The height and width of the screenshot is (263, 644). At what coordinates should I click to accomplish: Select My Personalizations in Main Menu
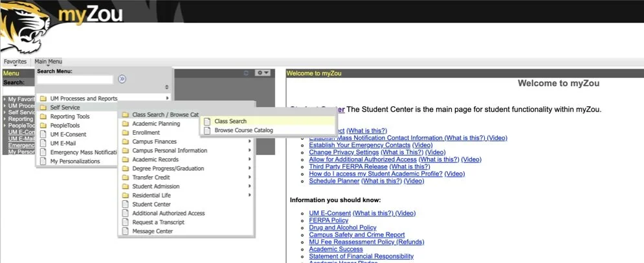74,161
